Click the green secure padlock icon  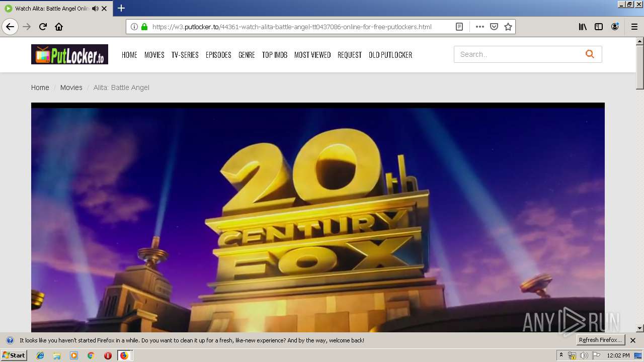click(x=144, y=27)
